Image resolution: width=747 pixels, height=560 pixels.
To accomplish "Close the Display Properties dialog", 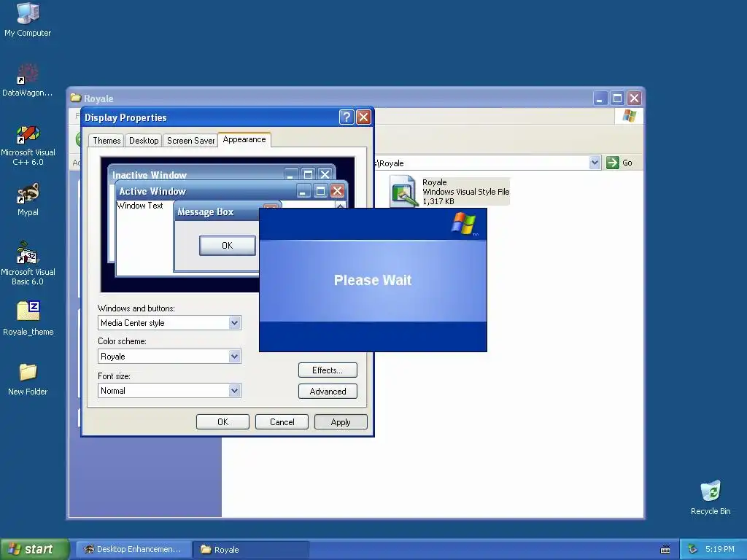I will tap(363, 117).
